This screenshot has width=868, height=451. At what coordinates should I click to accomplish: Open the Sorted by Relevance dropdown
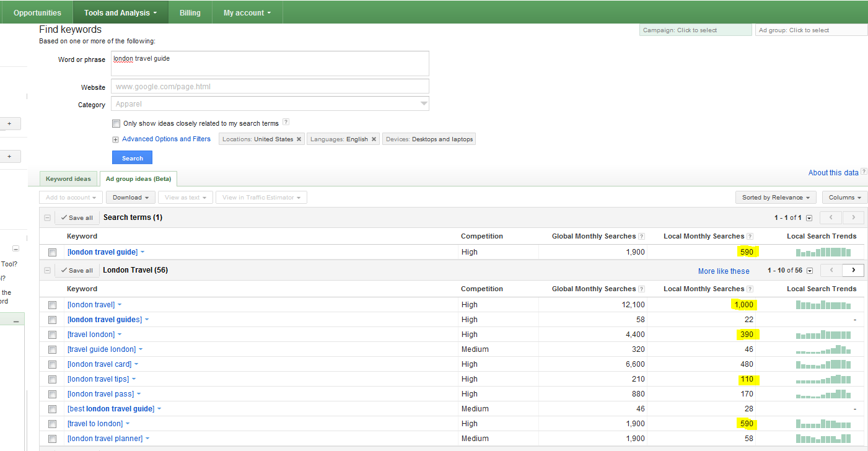(776, 198)
